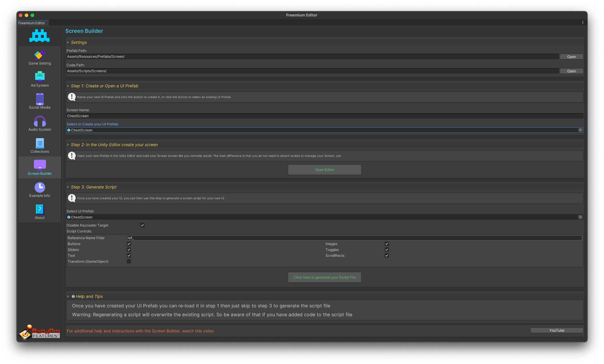Enable the Transform (GameObject) checkbox

129,261
